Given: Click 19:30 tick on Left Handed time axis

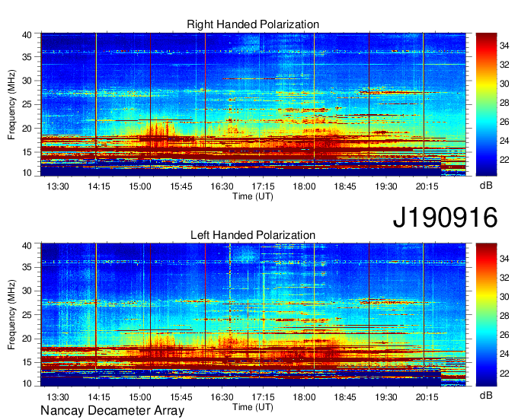Looking at the screenshot, I should pyautogui.click(x=386, y=397).
